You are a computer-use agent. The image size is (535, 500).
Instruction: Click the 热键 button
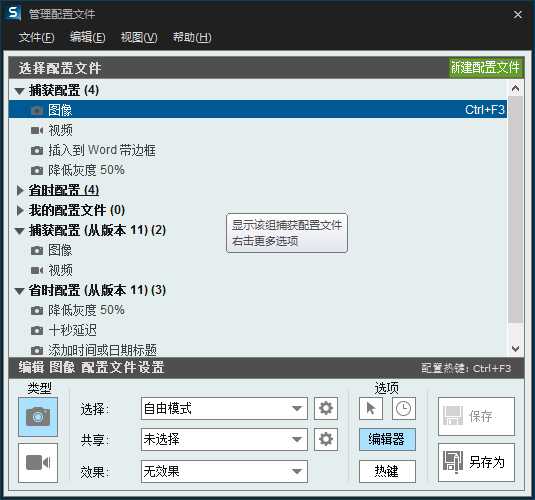pos(387,471)
